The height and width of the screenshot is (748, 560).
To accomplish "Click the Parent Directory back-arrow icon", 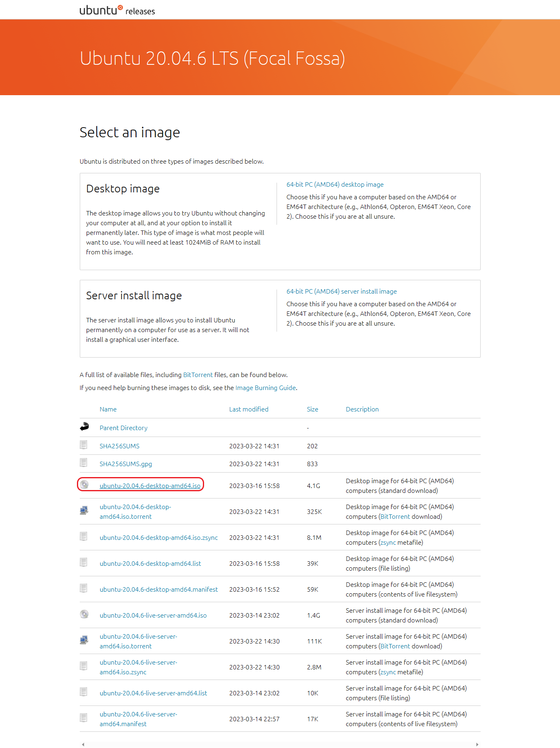I will [84, 426].
